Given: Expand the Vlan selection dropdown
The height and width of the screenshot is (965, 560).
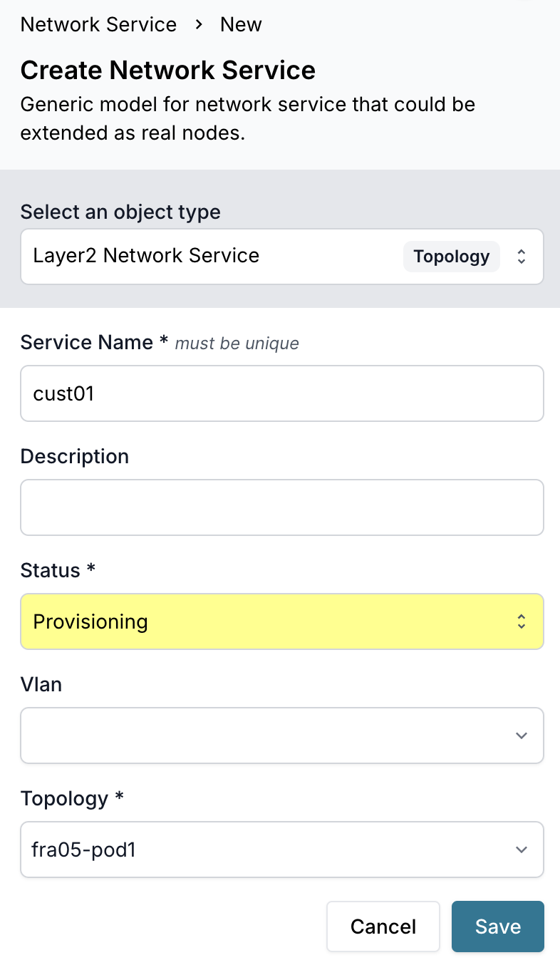Looking at the screenshot, I should 281,736.
